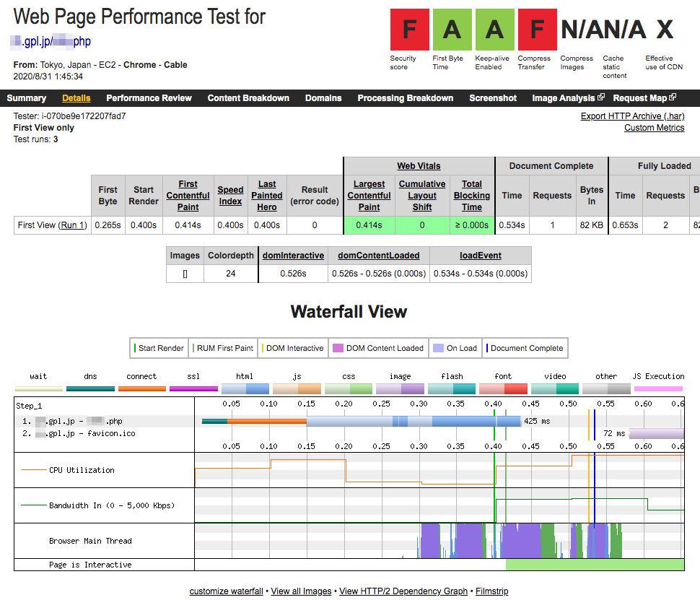The height and width of the screenshot is (600, 700).
Task: Click the orange connect legend color swatch
Action: point(141,388)
